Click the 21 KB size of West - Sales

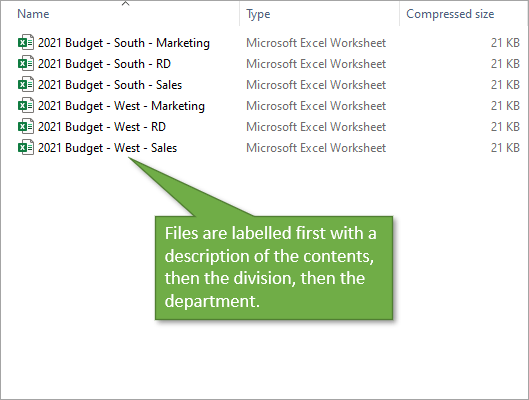coord(505,148)
